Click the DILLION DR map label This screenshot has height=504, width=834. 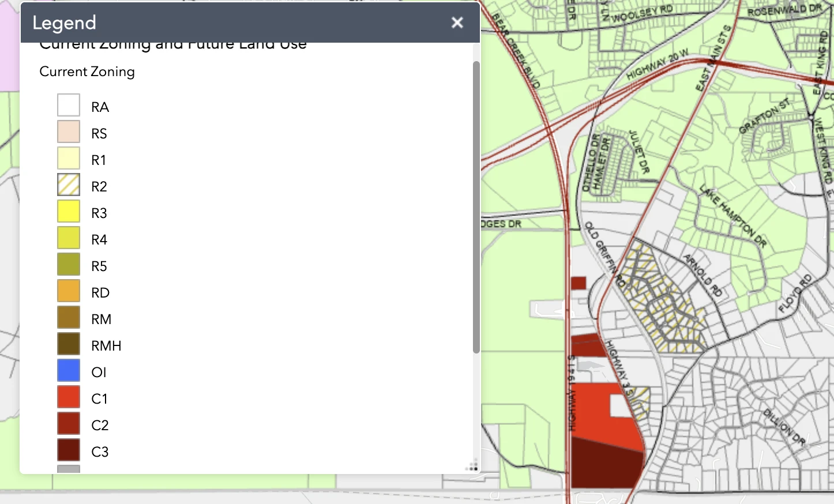click(784, 427)
